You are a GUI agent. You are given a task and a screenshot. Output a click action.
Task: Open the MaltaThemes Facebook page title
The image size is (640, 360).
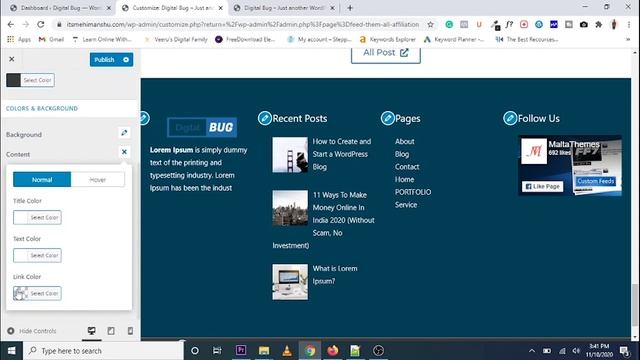point(573,144)
